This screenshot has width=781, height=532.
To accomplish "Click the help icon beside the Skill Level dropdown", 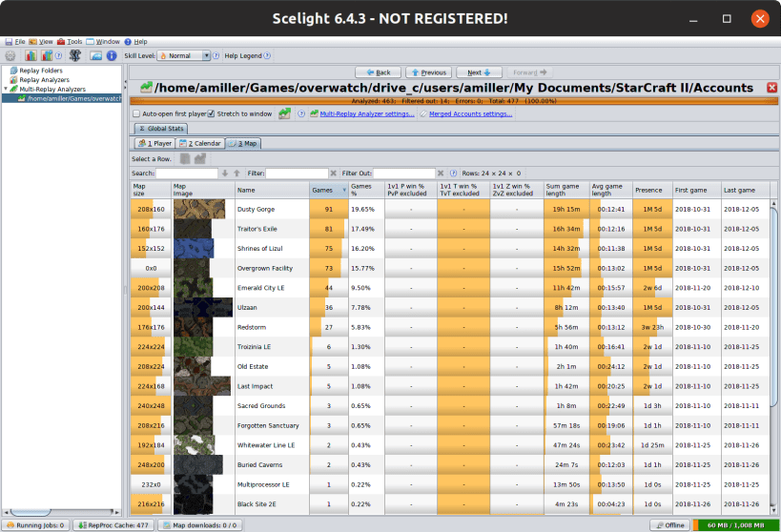I will 216,56.
